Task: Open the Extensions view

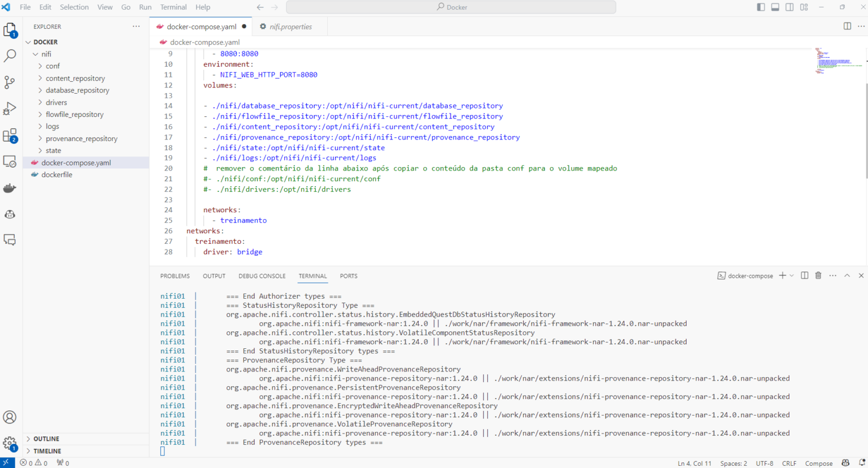Action: point(10,135)
